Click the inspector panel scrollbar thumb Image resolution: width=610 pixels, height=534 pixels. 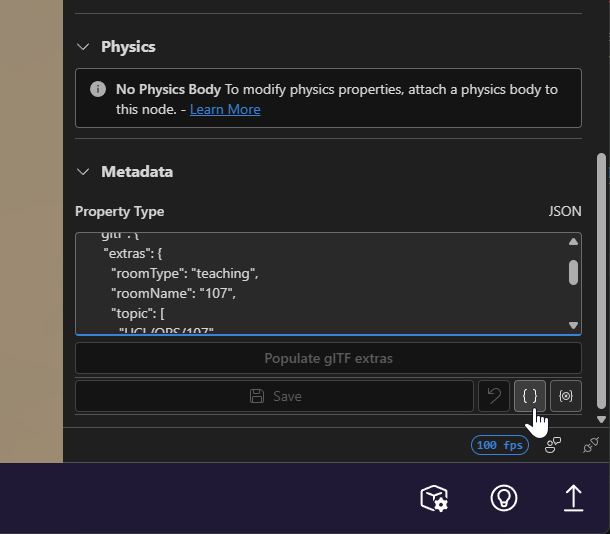tap(601, 281)
